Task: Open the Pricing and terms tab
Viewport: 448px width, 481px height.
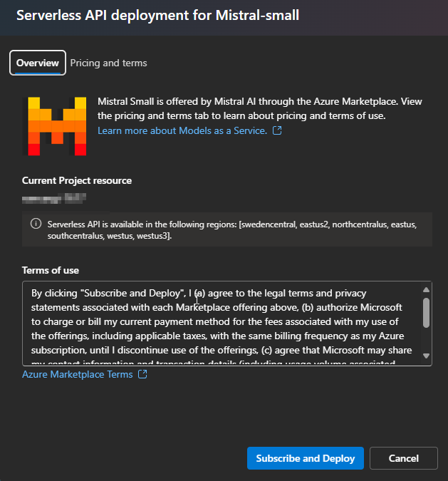Action: [108, 63]
